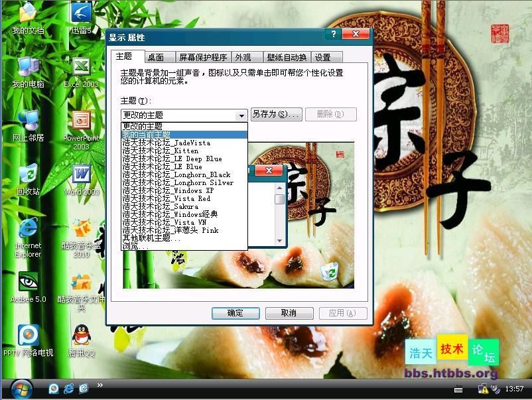Viewport: 532px width, 400px height.
Task: Choose theme 浩天技术论坛_LE Blue
Action: [x=184, y=167]
